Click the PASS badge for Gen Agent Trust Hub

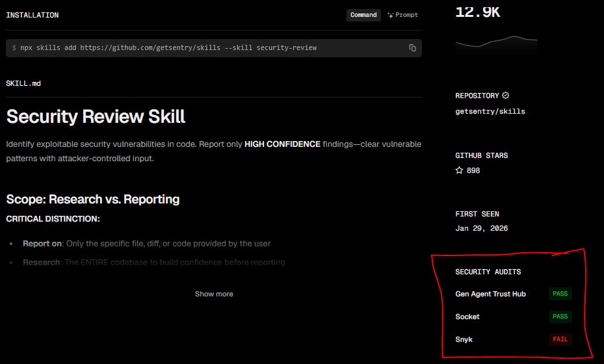tap(560, 294)
